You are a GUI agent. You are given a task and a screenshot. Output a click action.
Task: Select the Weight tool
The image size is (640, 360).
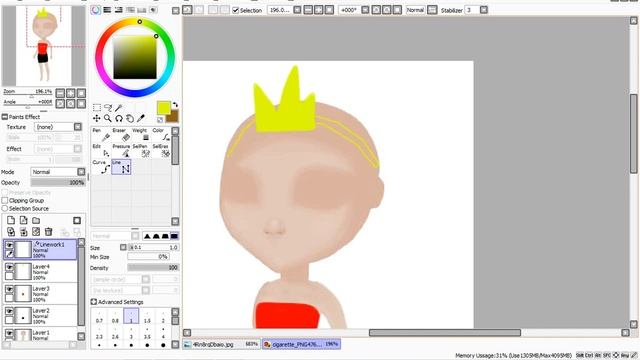coord(141,135)
